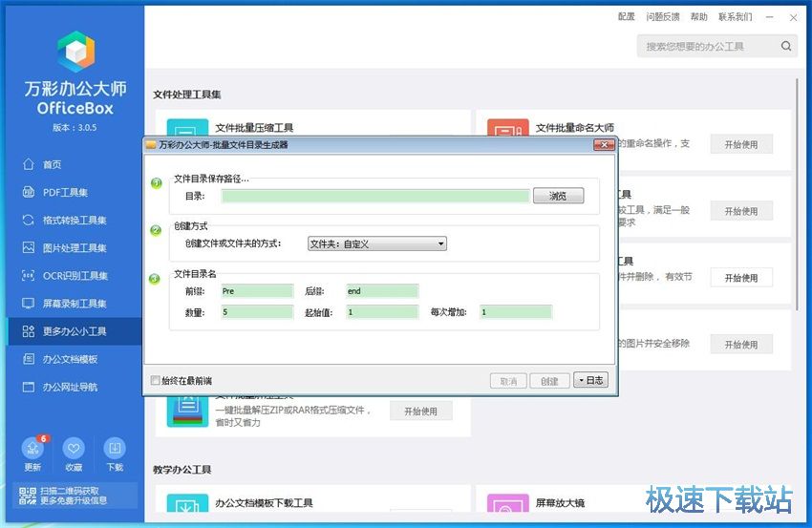Close the OfficeBox main window
The image size is (812, 528).
[793, 17]
